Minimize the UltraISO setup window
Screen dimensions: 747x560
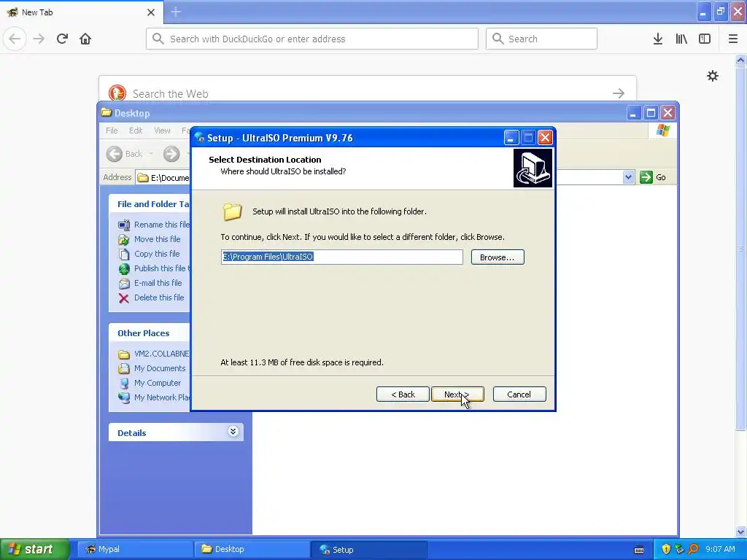[x=511, y=138]
